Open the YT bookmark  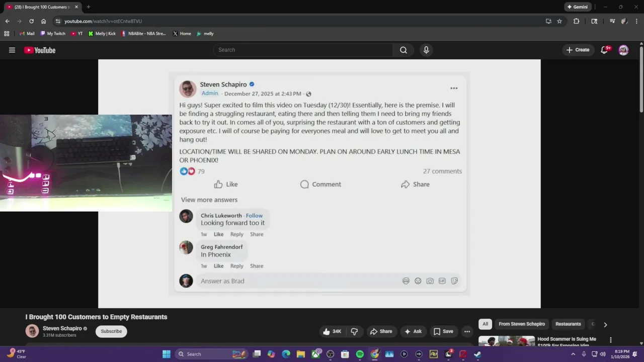click(x=76, y=34)
